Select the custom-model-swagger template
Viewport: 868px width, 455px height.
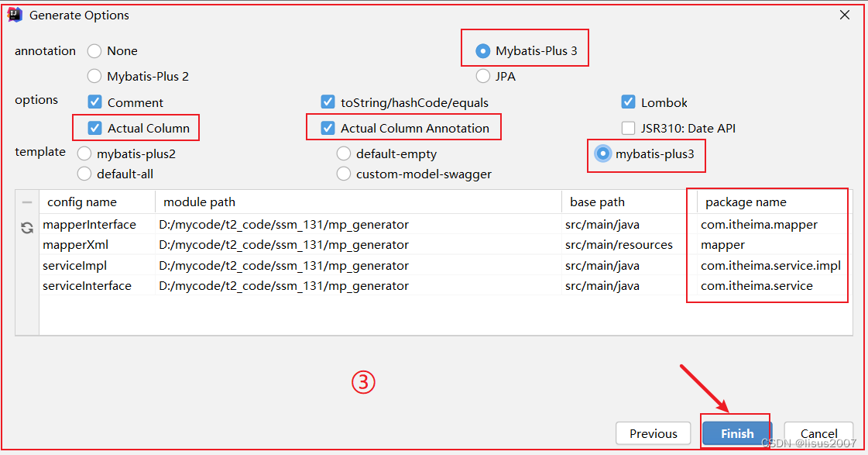344,174
